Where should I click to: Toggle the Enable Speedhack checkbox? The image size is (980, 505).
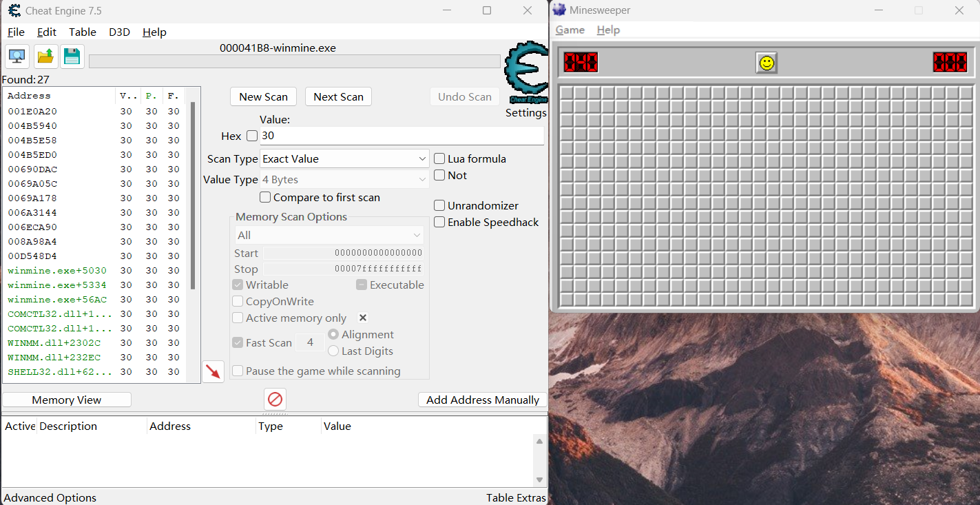(x=439, y=222)
